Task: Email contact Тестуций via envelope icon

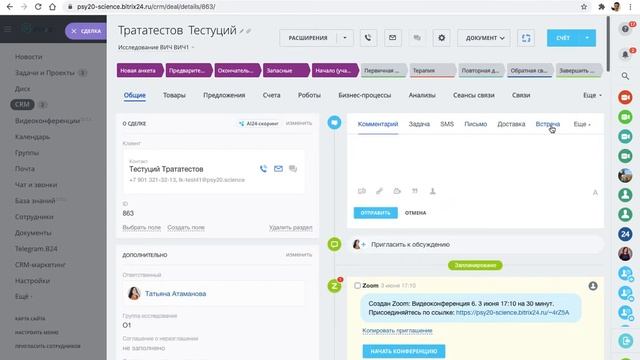Action: pyautogui.click(x=278, y=169)
